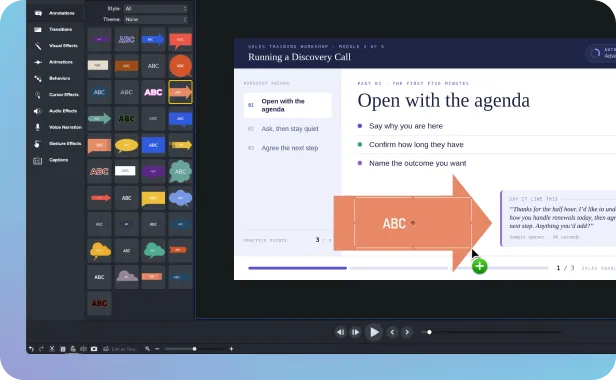Select the outlined purple ABC text callout

(126, 39)
